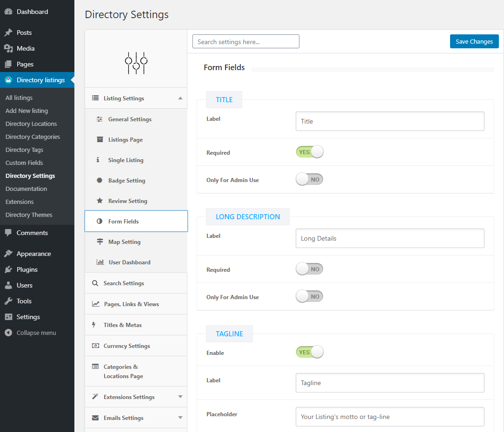Image resolution: width=504 pixels, height=432 pixels.
Task: Click the Title label text field
Action: (x=390, y=121)
